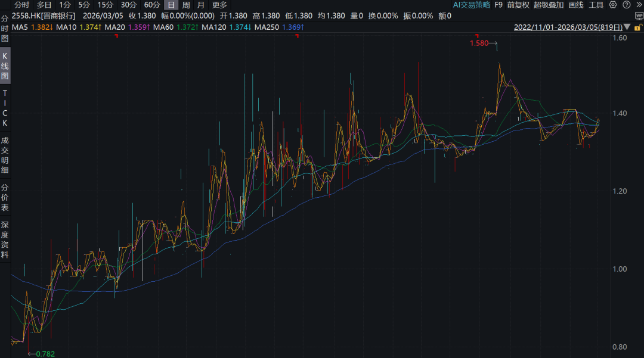Click the 0.80 price axis label
This screenshot has height=358, width=644.
click(x=620, y=347)
